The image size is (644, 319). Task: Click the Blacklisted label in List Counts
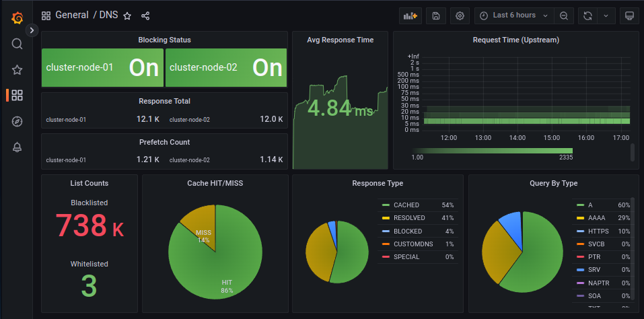[x=89, y=203]
